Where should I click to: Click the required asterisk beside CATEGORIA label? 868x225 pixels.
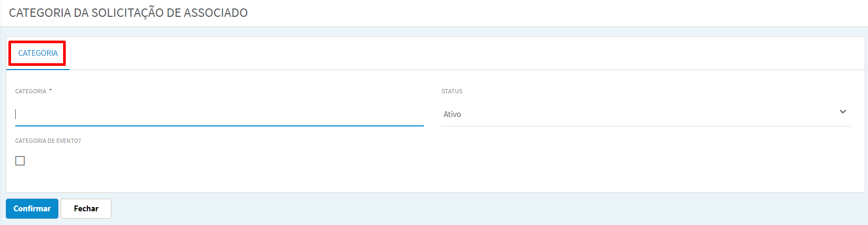51,90
